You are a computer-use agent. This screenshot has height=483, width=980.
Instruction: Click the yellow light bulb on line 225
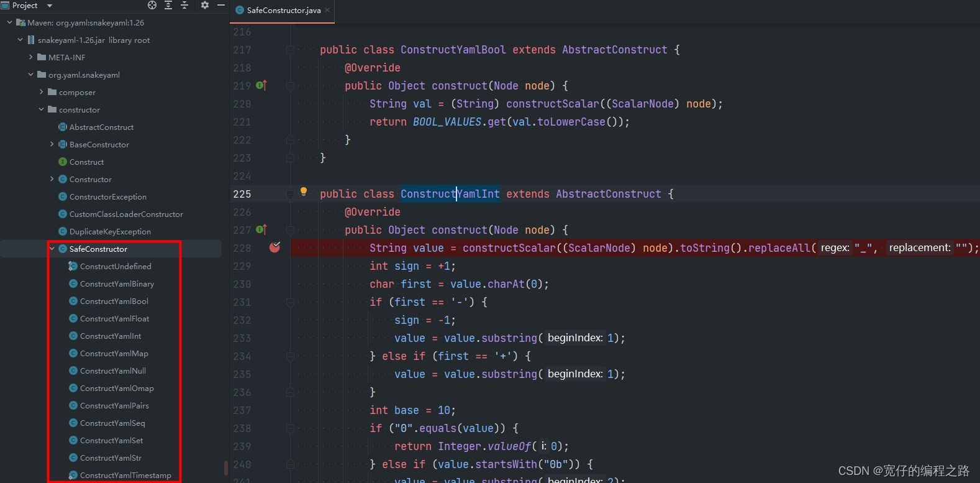(x=304, y=192)
